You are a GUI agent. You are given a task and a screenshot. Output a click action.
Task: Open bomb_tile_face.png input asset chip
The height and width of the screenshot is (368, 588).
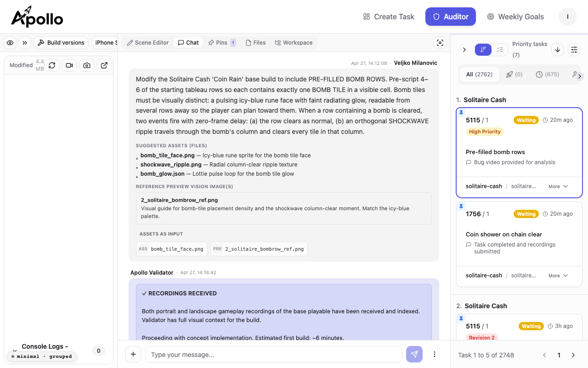pos(172,249)
